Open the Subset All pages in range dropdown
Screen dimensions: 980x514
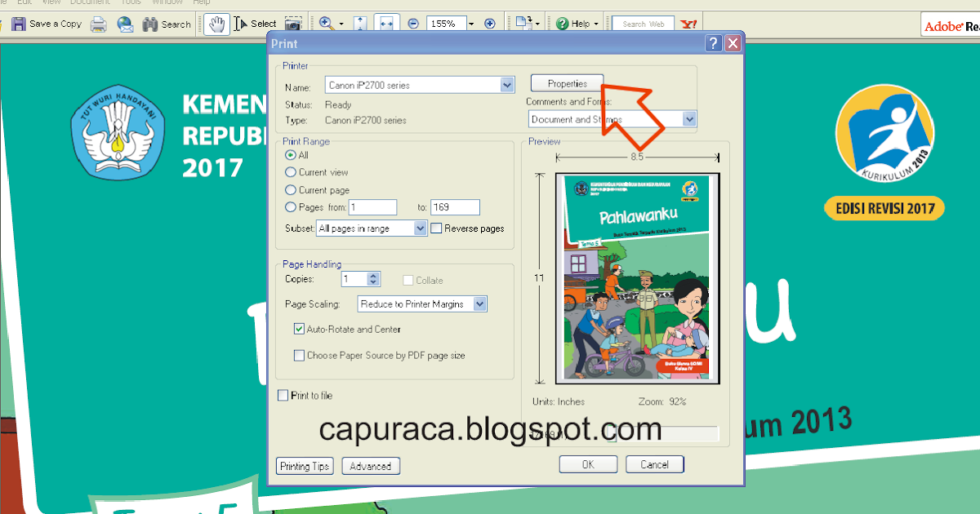421,228
